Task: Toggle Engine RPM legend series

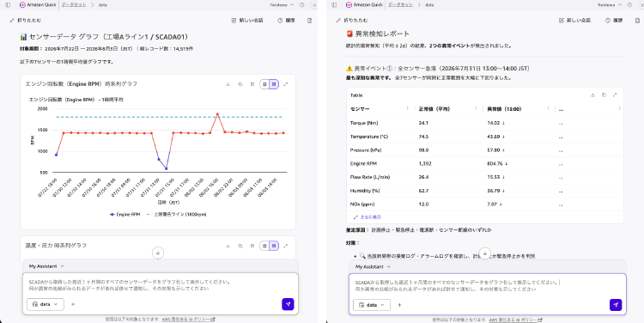Action: pos(125,215)
